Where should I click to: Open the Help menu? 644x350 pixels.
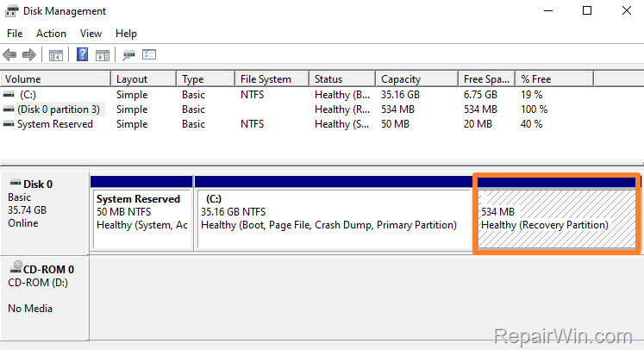(126, 34)
